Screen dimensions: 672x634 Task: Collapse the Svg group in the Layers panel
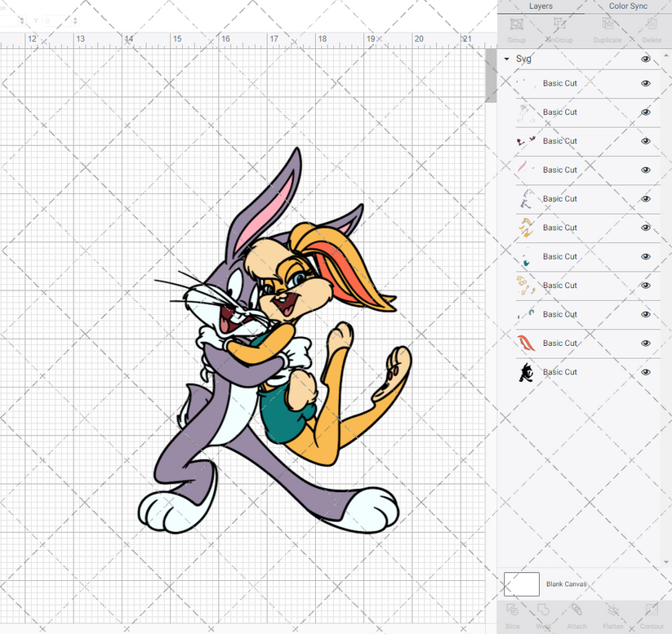coord(508,59)
